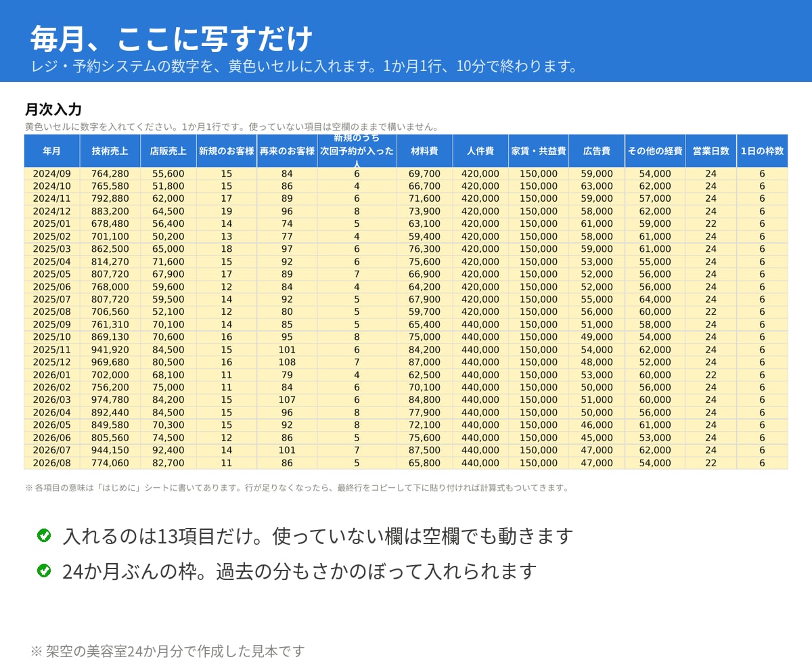Click the 2025/01 month cell

coord(52,224)
